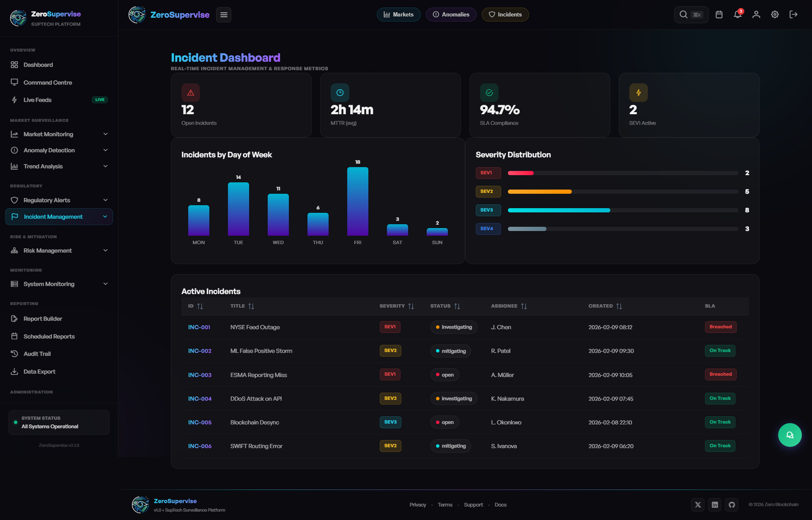Open the user profile icon

(756, 15)
